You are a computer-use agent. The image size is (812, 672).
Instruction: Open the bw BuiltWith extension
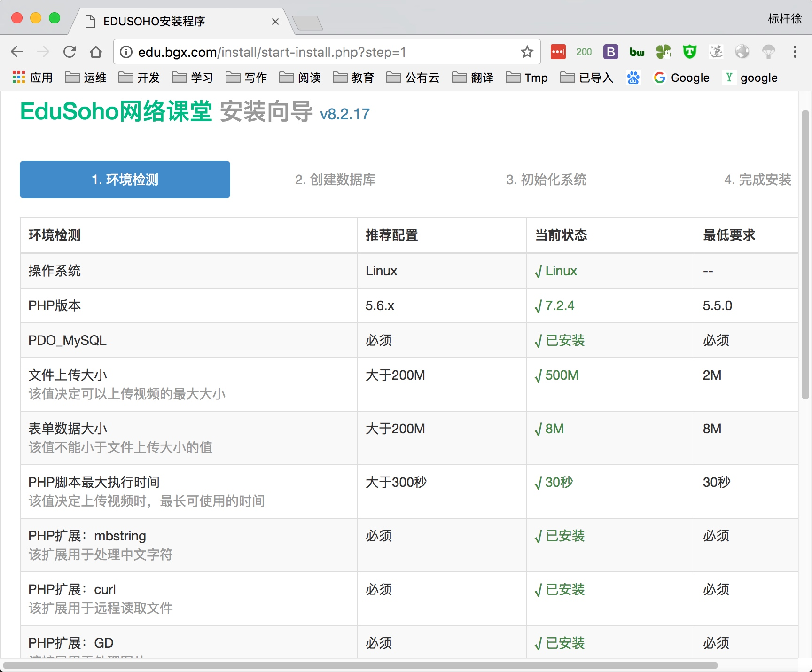point(637,52)
